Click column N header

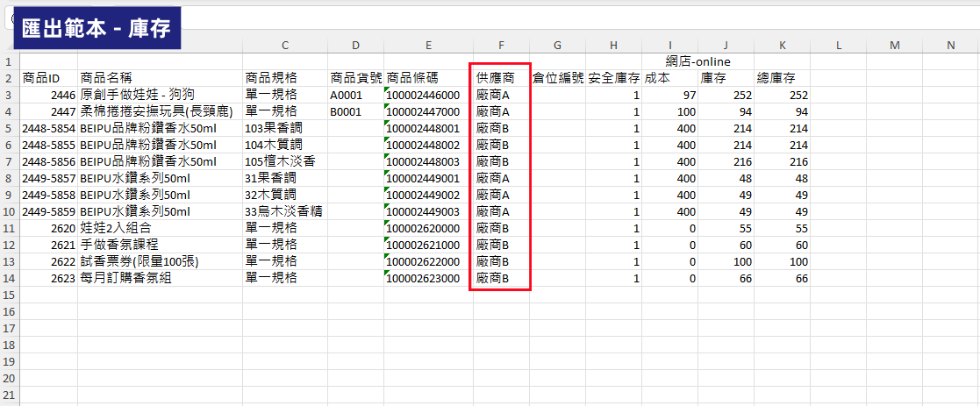951,45
